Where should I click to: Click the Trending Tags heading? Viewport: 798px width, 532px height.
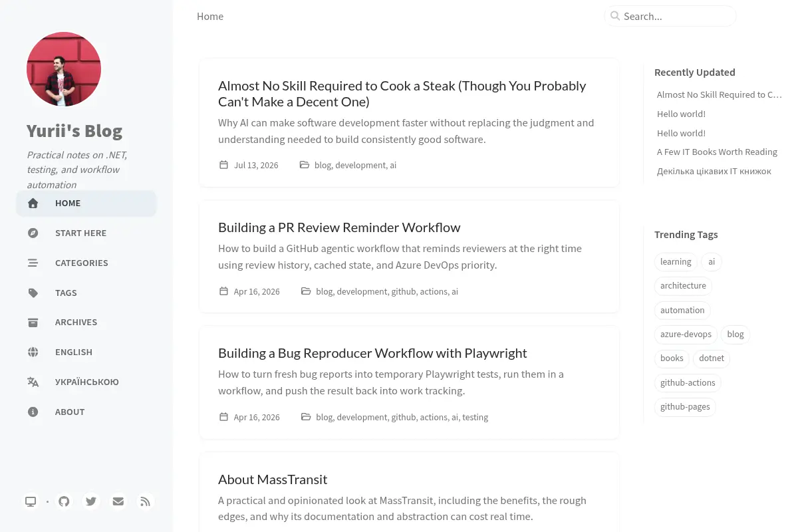[686, 235]
